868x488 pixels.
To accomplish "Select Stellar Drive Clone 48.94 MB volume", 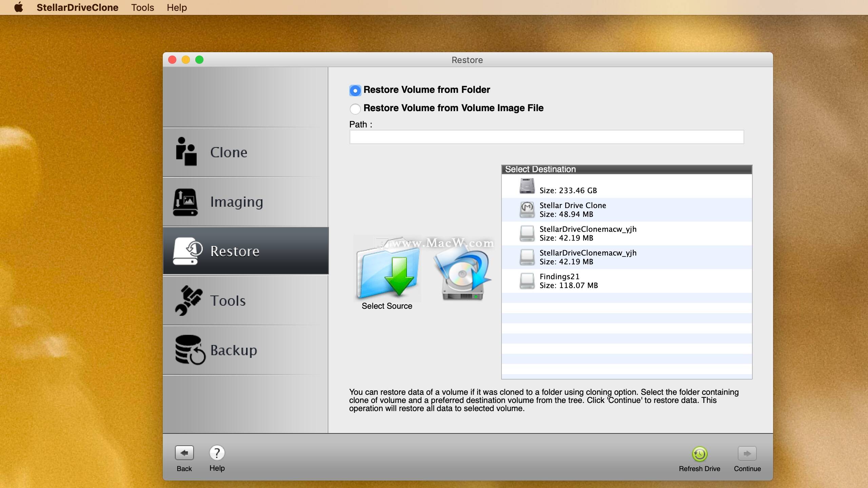I will click(627, 210).
